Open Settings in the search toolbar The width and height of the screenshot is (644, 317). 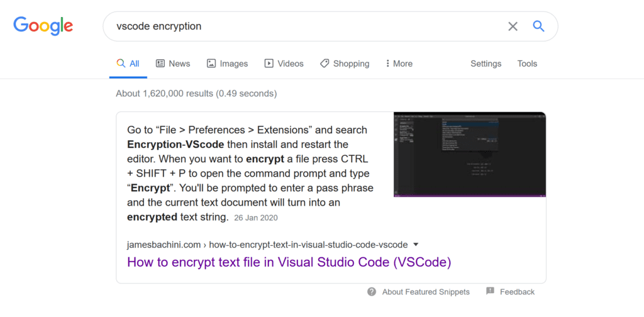[486, 64]
